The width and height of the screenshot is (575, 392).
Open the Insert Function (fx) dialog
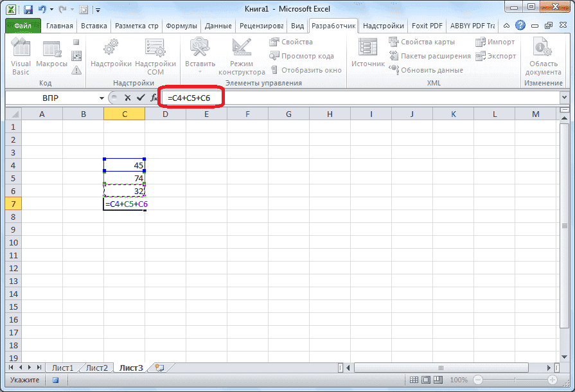coord(155,97)
